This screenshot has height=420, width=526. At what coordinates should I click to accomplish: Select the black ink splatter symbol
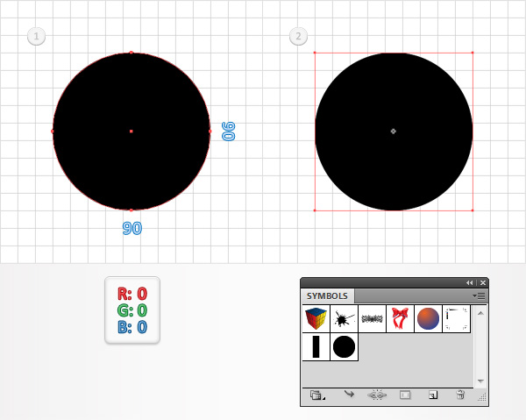[x=345, y=318]
